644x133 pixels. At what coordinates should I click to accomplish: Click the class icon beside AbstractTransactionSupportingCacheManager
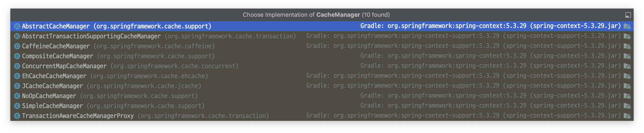click(17, 36)
